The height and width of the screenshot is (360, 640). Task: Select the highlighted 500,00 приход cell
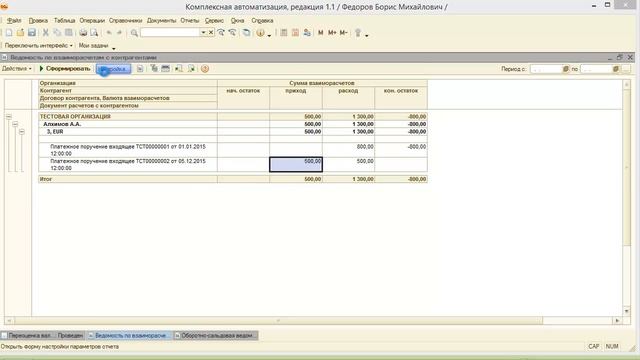point(296,164)
